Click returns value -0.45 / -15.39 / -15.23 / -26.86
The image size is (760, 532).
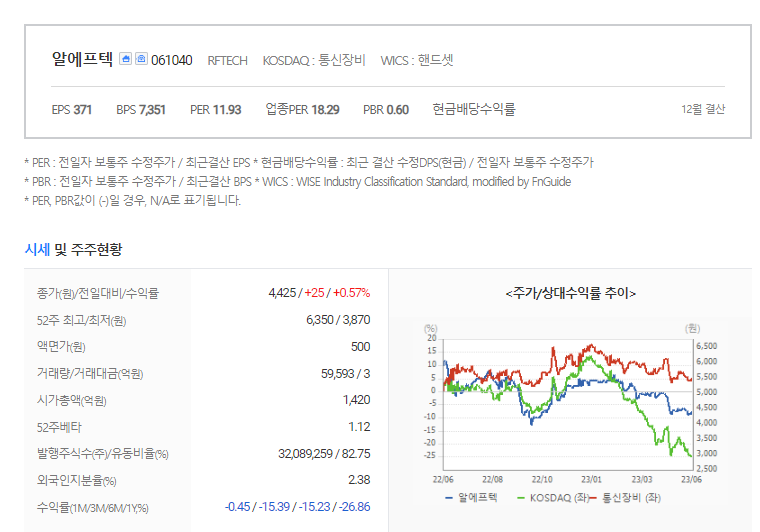tap(297, 507)
